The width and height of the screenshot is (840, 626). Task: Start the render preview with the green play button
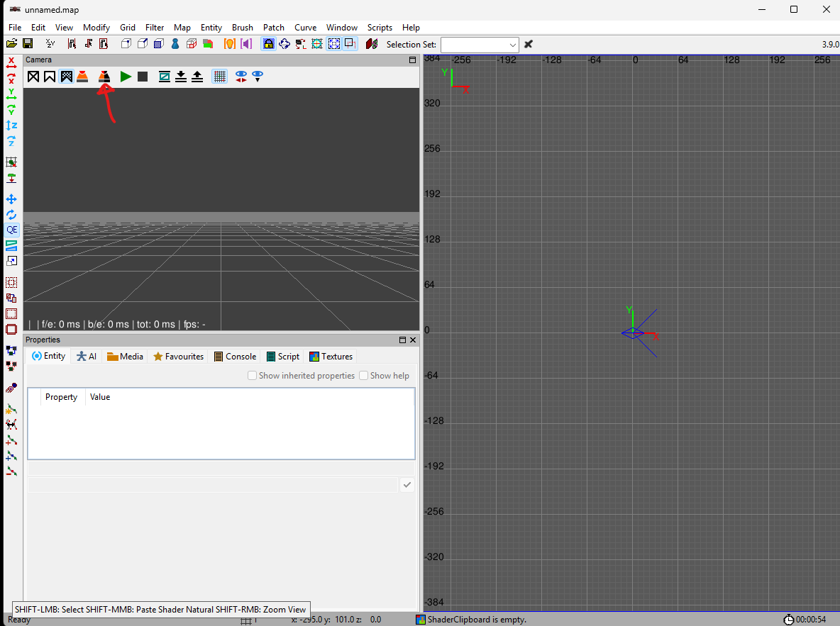tap(126, 77)
